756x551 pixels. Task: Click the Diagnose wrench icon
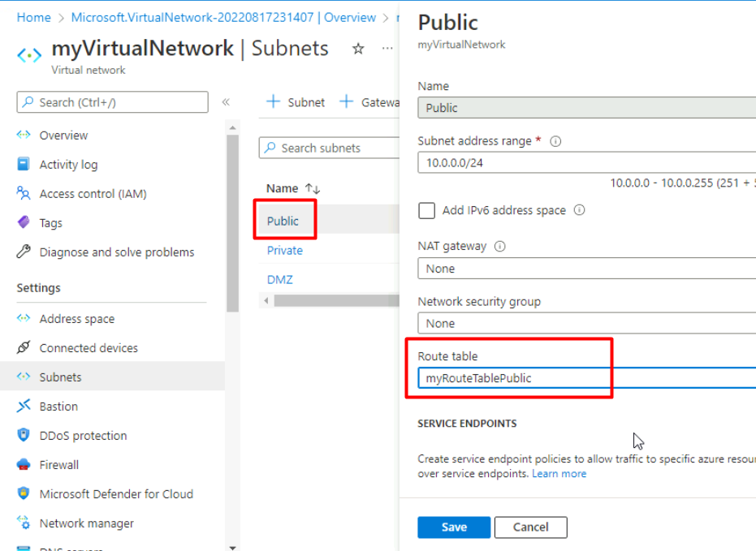tap(23, 252)
